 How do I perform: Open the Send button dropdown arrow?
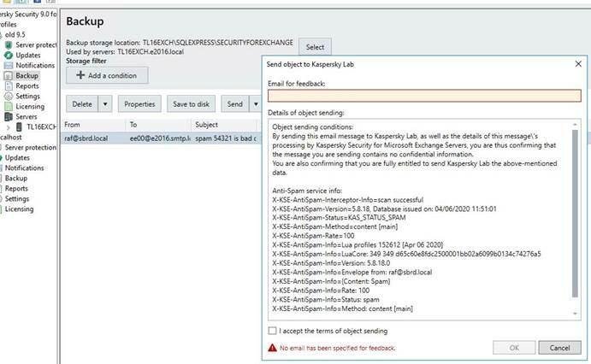point(256,104)
